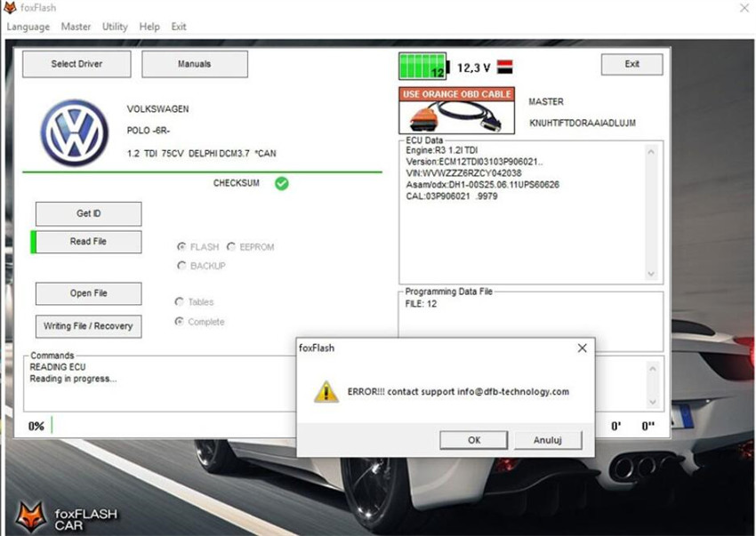Click the Select Driver button
The width and height of the screenshot is (756, 536).
(x=76, y=64)
